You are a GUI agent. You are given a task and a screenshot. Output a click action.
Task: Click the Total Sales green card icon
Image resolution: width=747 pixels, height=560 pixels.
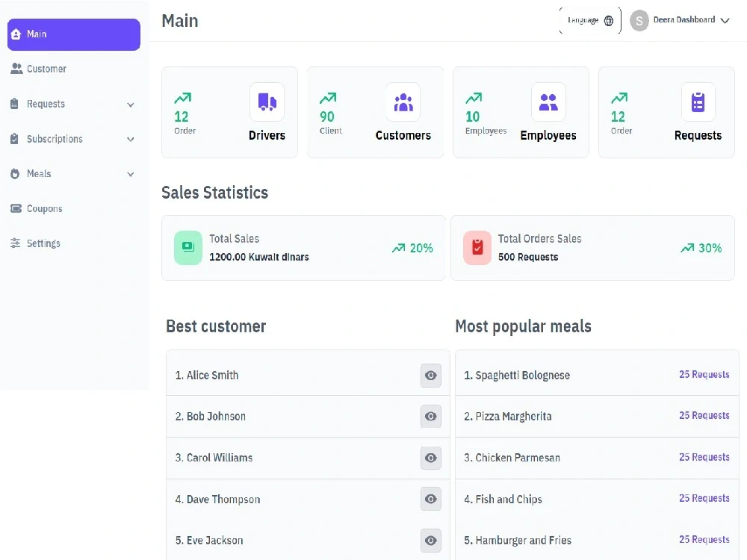coord(187,247)
